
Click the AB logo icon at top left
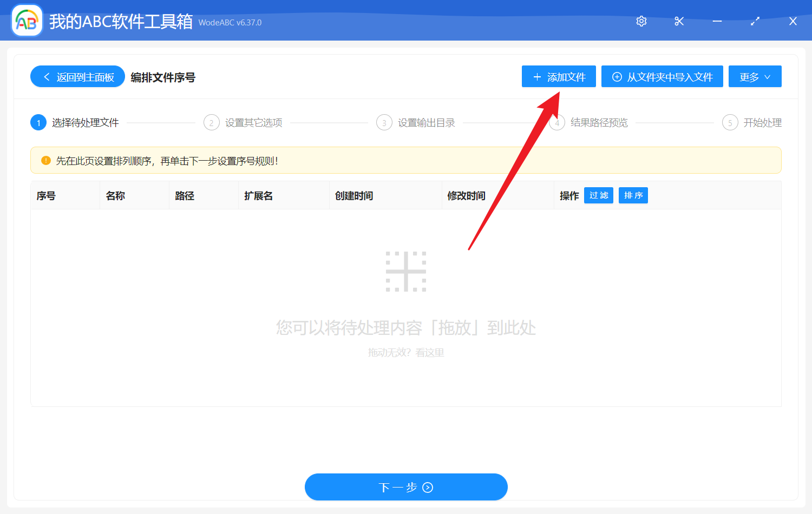[27, 21]
